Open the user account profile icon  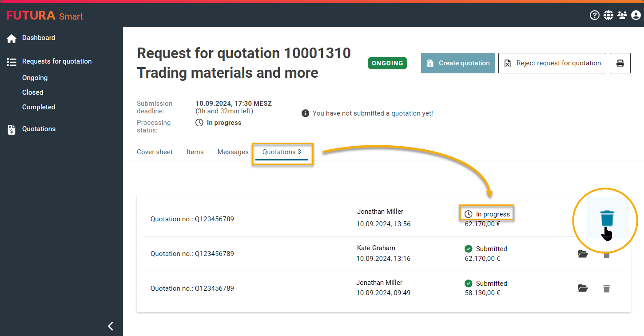pyautogui.click(x=636, y=16)
